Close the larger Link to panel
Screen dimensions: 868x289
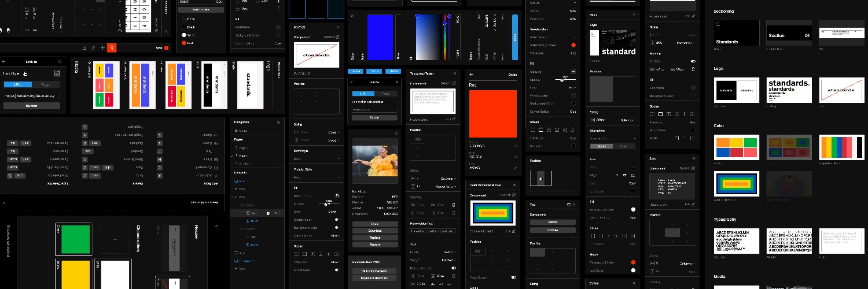[60, 61]
